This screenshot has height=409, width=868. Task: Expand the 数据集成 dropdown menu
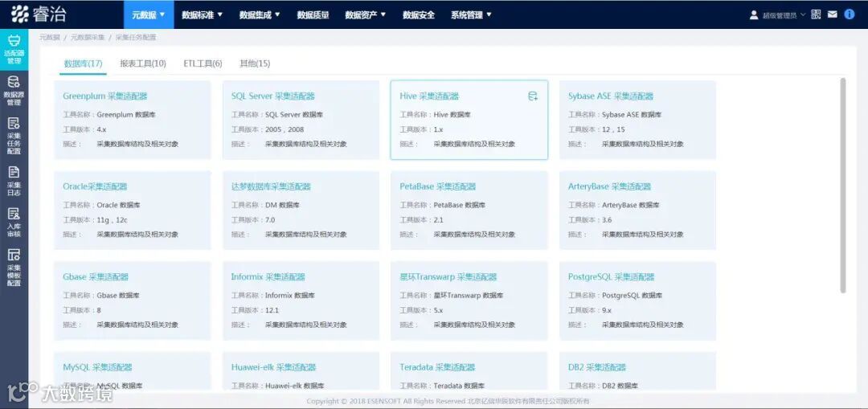pyautogui.click(x=260, y=15)
